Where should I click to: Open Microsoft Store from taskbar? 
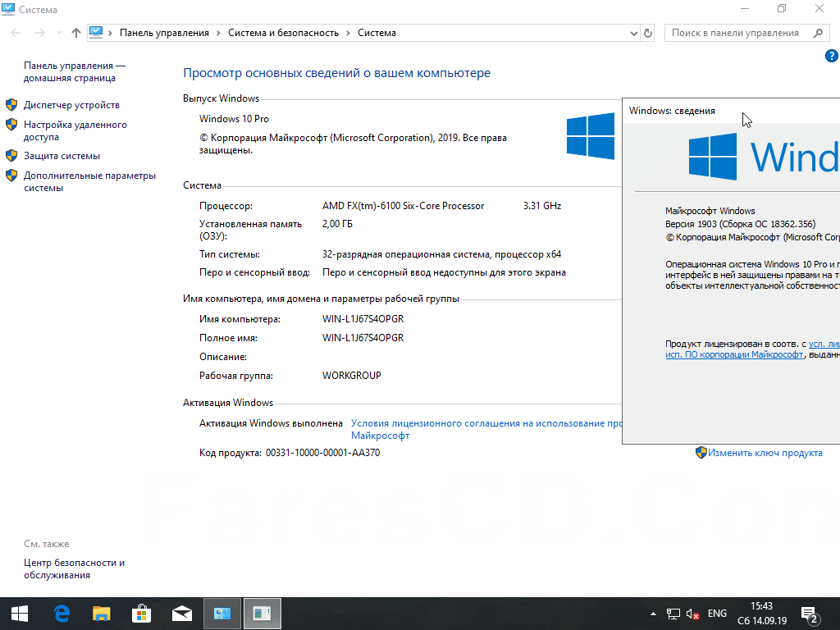(x=141, y=614)
